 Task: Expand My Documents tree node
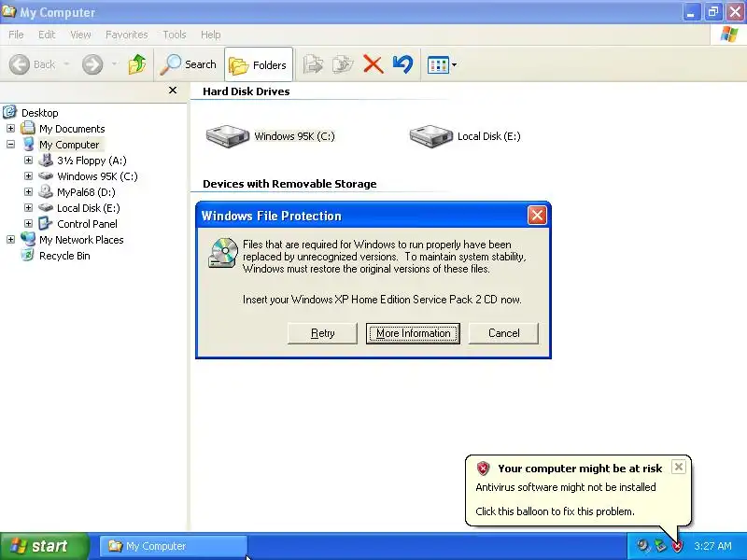click(10, 128)
